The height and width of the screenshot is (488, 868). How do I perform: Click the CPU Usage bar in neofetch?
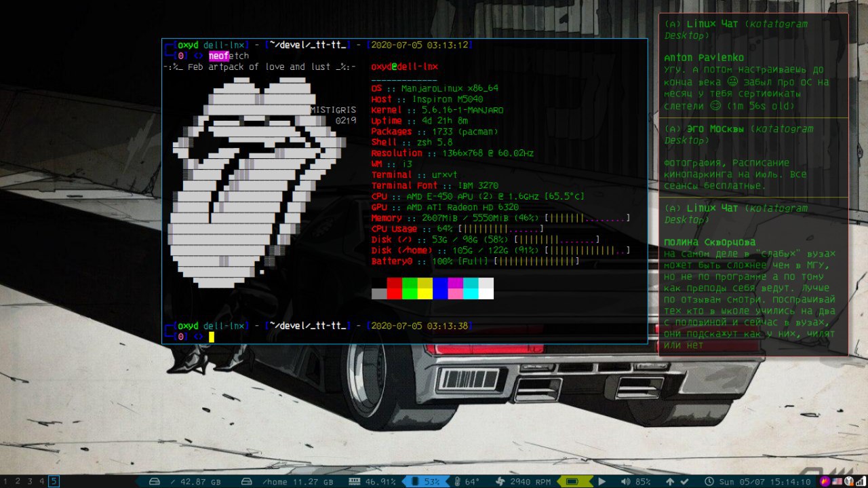[x=500, y=229]
